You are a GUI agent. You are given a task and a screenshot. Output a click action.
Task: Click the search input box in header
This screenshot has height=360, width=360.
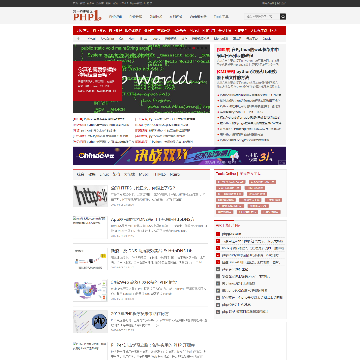coord(262,16)
